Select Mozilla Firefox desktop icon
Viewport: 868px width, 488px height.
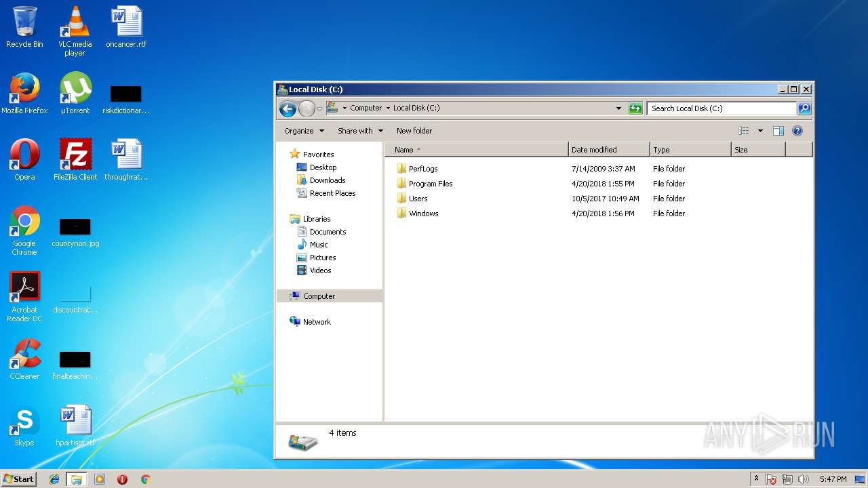(x=24, y=94)
